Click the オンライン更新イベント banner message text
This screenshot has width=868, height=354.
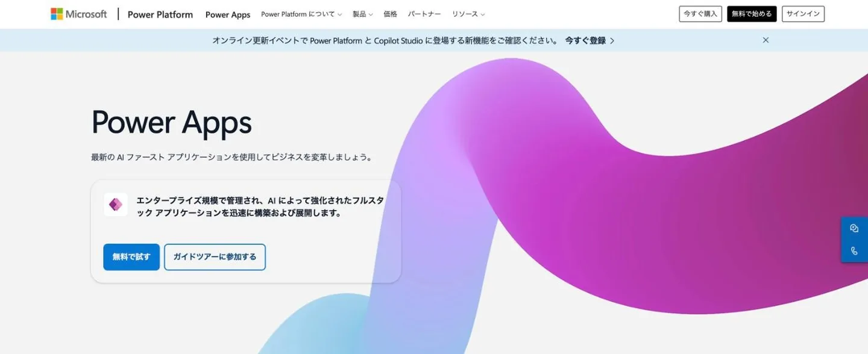[385, 40]
